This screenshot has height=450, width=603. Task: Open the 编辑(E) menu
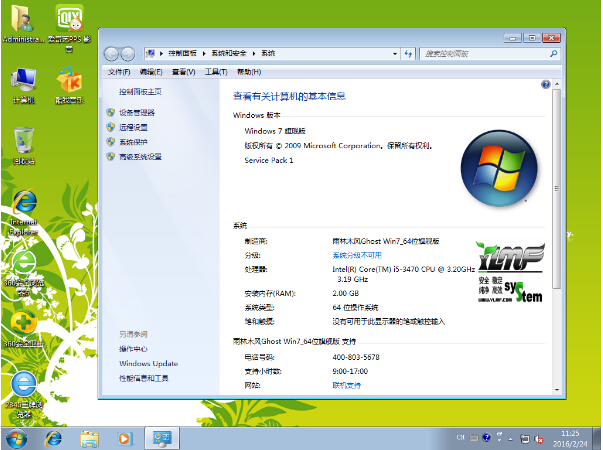point(151,72)
